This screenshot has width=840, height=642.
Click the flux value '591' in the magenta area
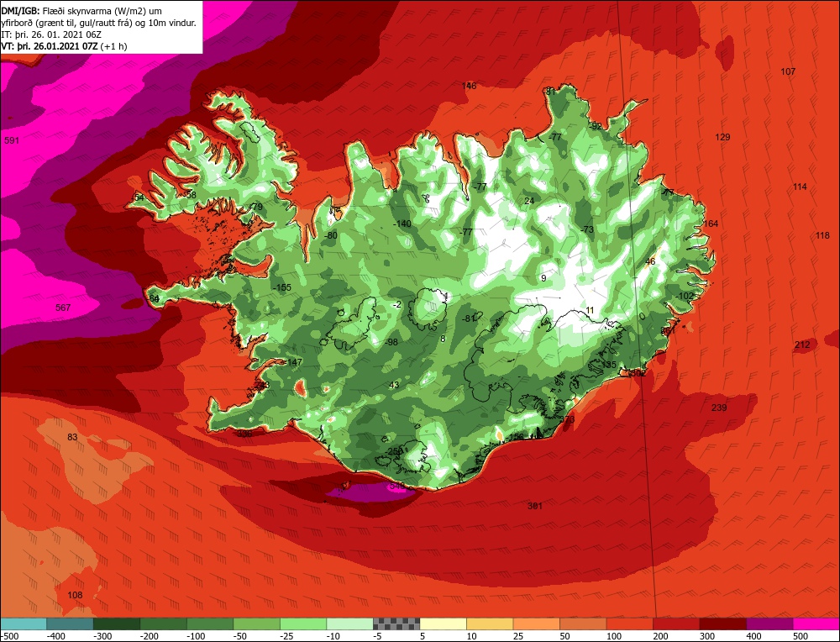tap(12, 140)
